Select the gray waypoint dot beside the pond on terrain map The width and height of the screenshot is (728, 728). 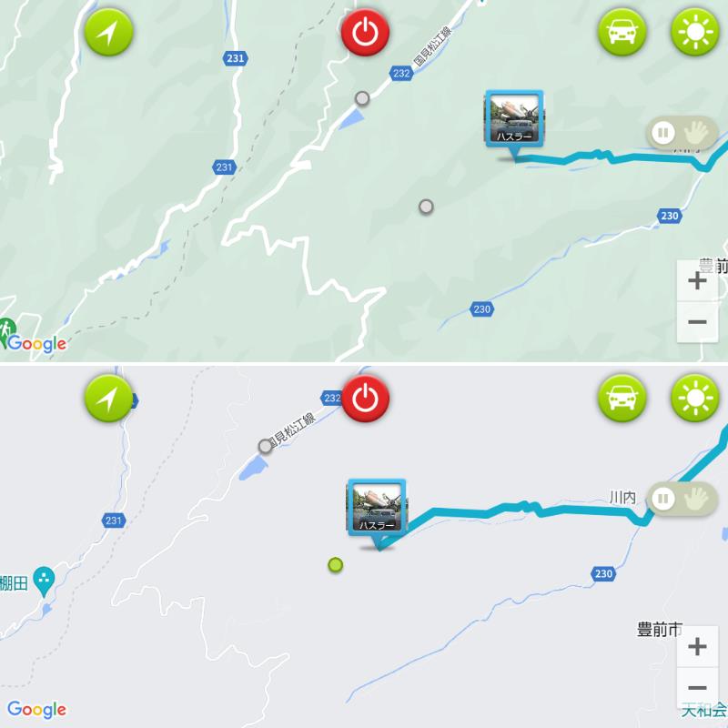(362, 98)
